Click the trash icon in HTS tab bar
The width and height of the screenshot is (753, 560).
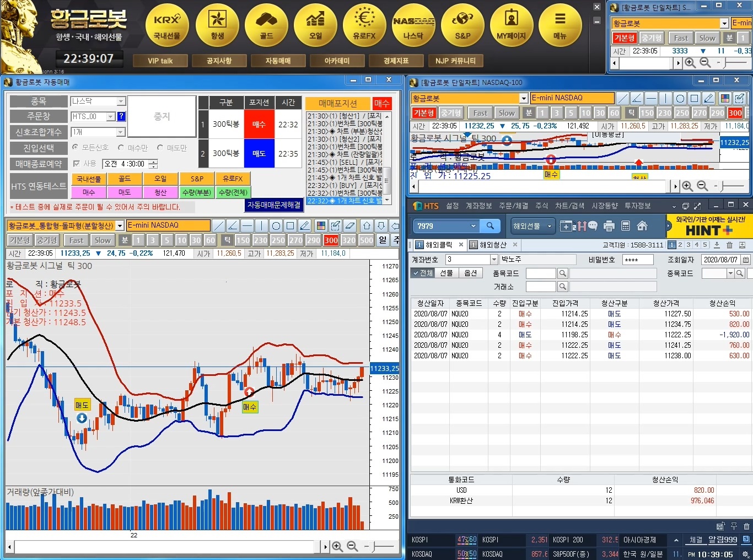pos(729,245)
